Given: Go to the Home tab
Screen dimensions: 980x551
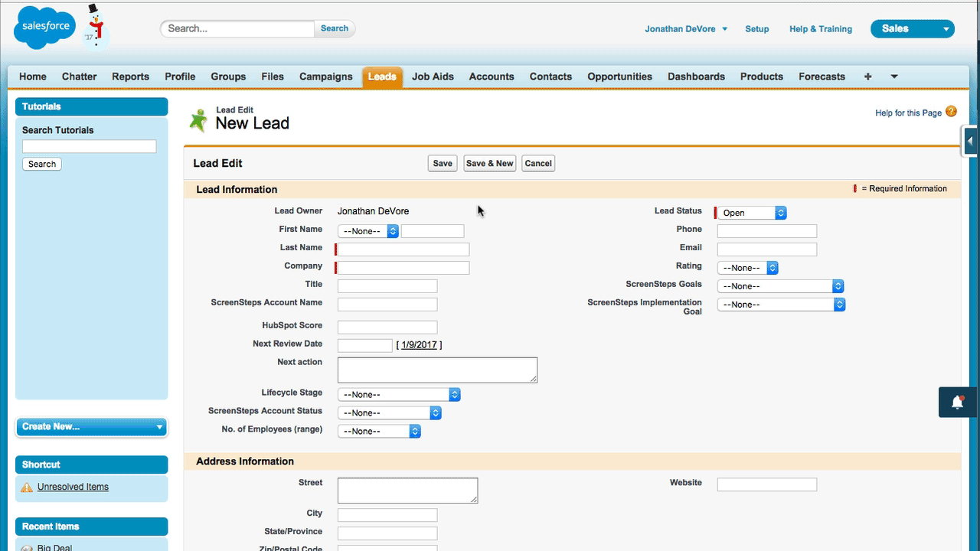Looking at the screenshot, I should click(x=33, y=77).
